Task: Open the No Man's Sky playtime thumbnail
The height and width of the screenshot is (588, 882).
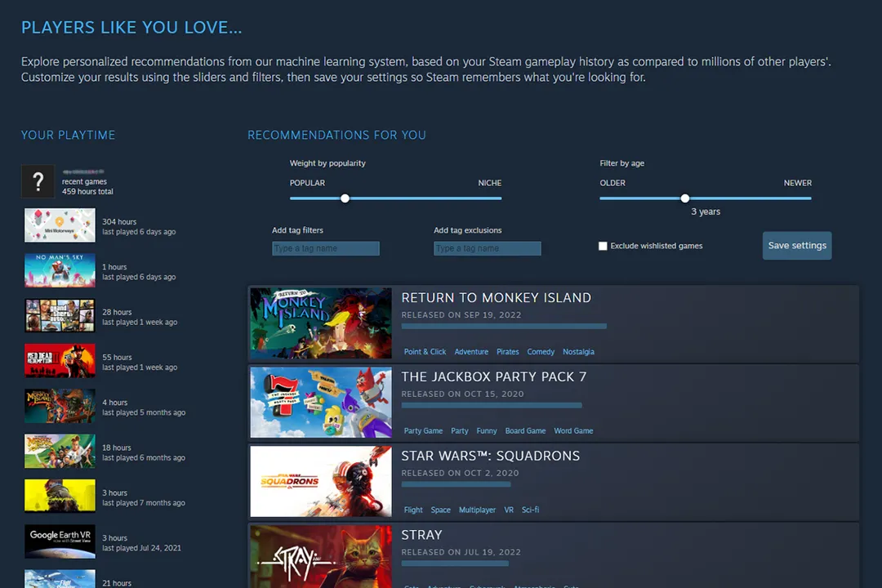Action: (60, 270)
